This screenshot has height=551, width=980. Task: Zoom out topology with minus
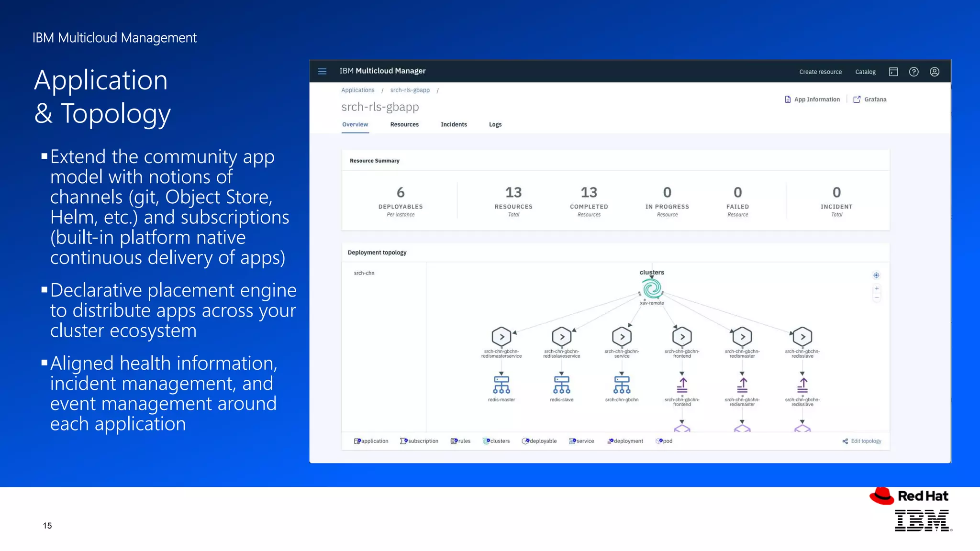click(x=877, y=298)
